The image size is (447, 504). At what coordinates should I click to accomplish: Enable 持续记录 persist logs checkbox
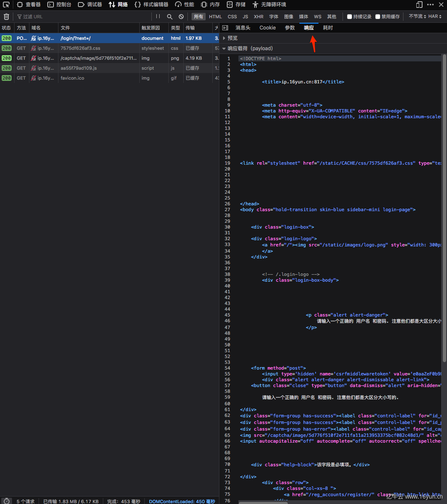click(350, 17)
